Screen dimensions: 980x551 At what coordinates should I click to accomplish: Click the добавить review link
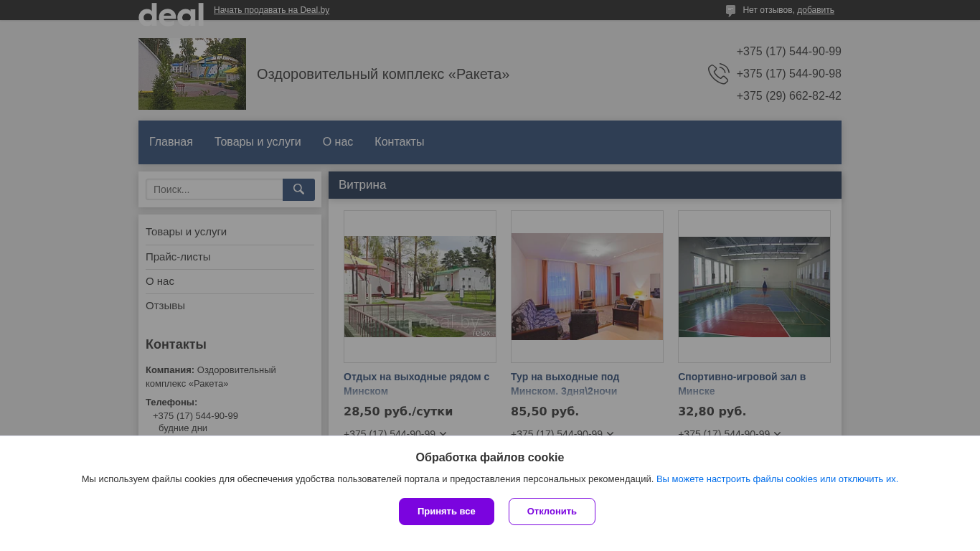816,10
